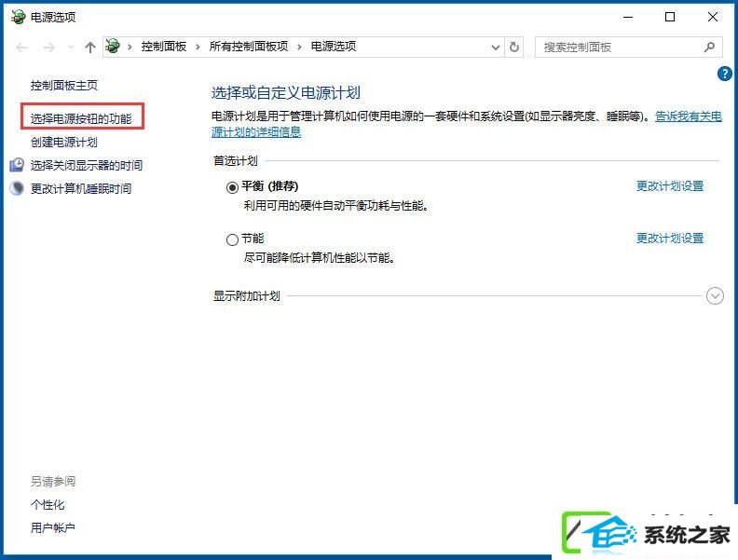The height and width of the screenshot is (560, 738).
Task: Open the address bar history dropdown arrow
Action: point(495,48)
